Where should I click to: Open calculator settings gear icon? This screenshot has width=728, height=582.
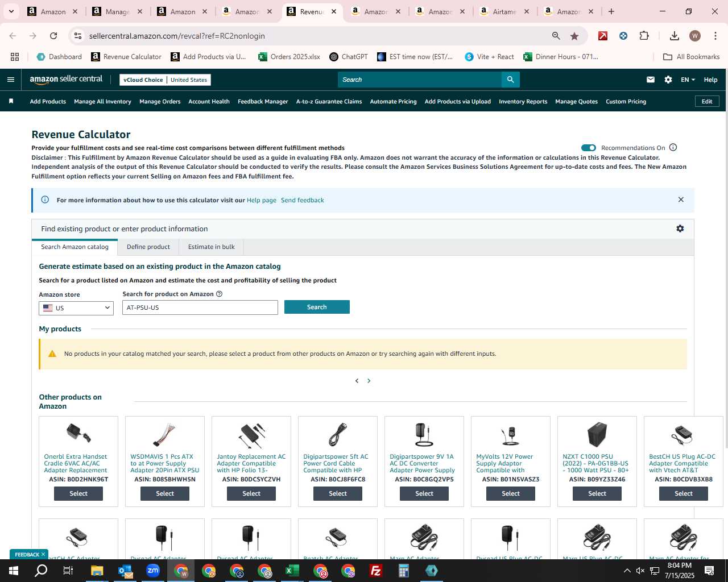(x=680, y=228)
